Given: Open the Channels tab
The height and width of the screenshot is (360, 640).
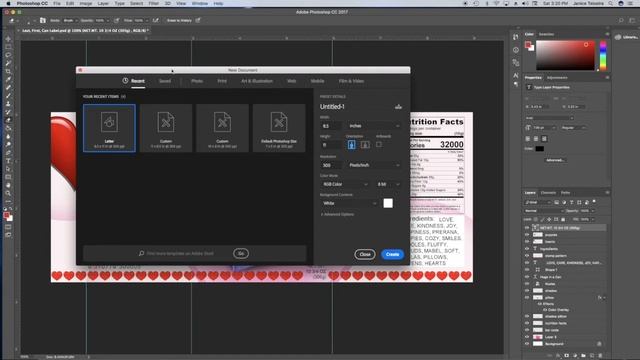Looking at the screenshot, I should (548, 193).
